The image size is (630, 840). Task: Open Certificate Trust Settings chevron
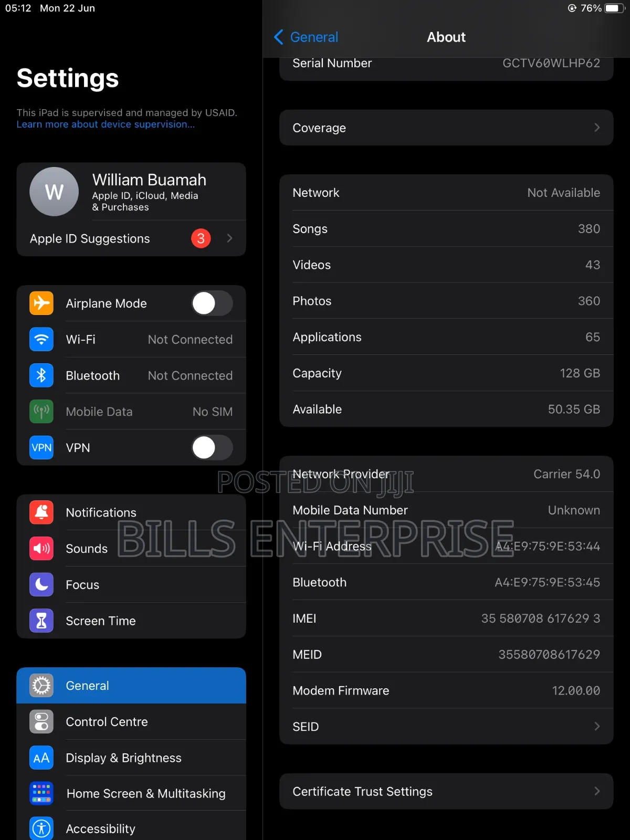tap(596, 791)
